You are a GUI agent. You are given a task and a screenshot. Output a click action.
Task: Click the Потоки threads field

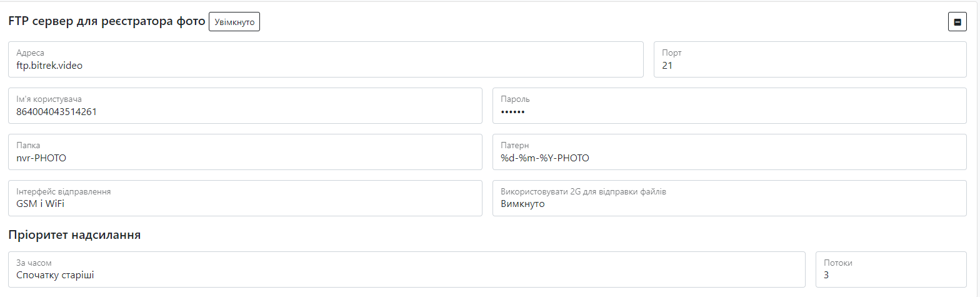891,269
